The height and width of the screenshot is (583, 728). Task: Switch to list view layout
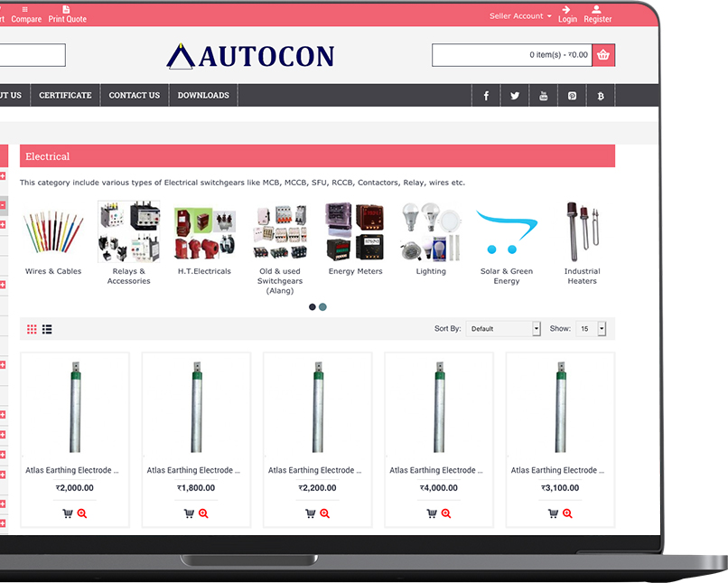point(47,329)
